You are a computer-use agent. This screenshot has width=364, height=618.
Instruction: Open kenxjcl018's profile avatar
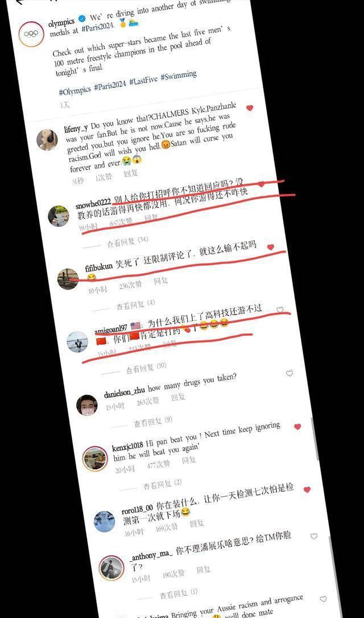[x=95, y=459]
